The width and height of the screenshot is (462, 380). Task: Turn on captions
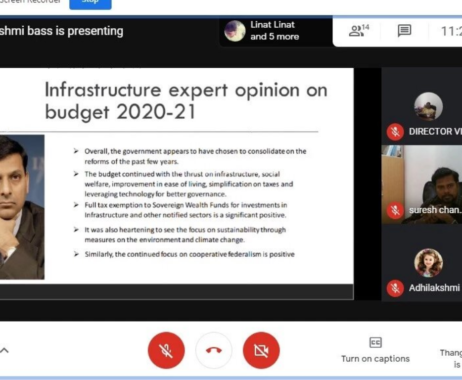tap(375, 350)
